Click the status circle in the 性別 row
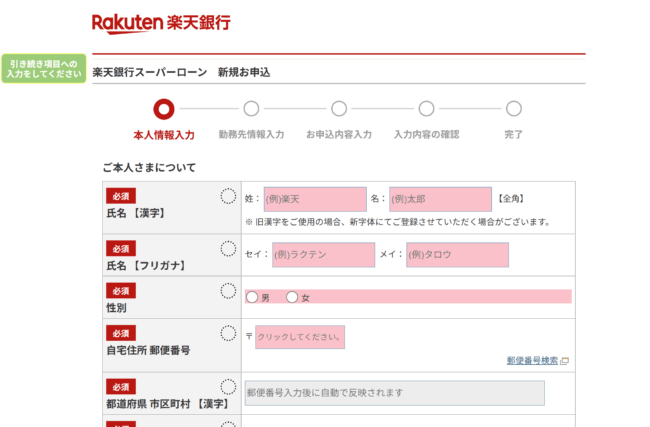The image size is (650, 427). pyautogui.click(x=228, y=291)
